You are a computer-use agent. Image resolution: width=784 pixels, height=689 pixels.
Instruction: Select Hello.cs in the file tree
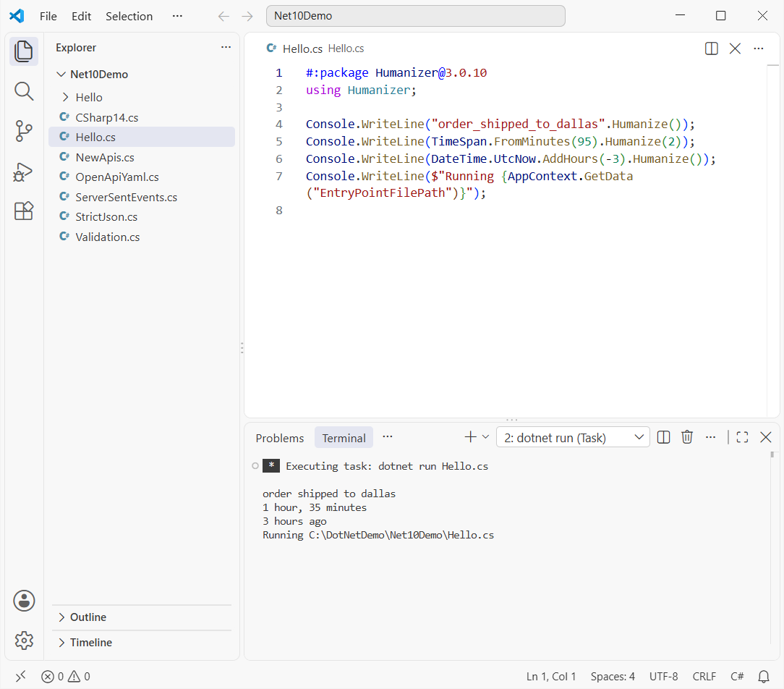coord(142,137)
